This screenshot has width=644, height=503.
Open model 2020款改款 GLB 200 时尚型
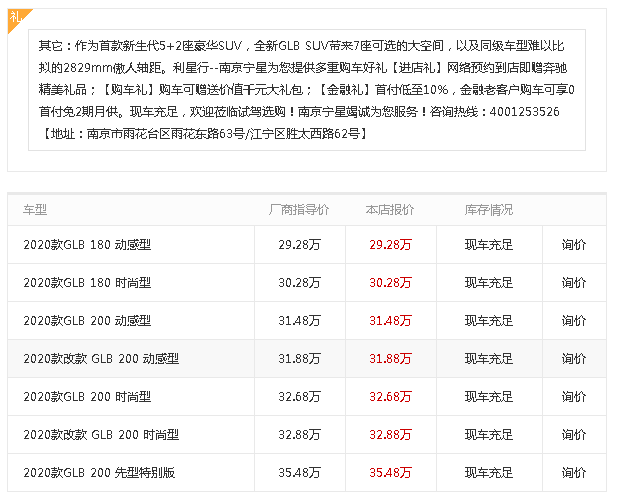point(101,434)
